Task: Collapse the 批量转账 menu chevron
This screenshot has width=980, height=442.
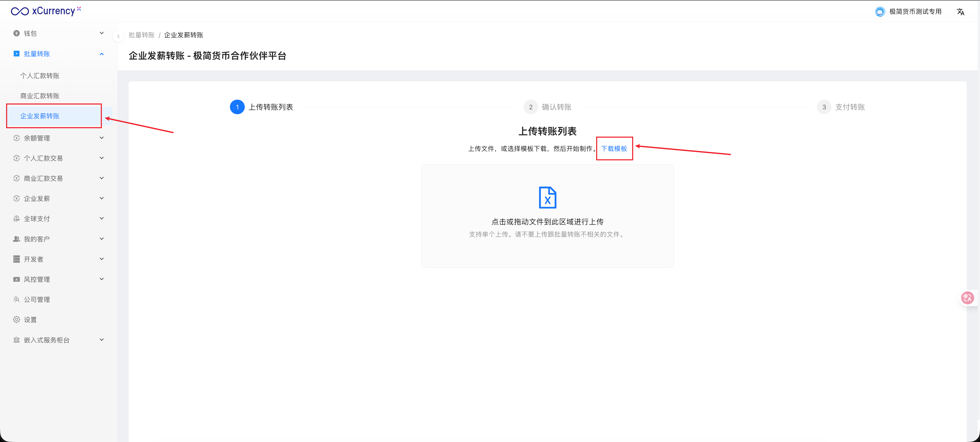Action: (x=102, y=54)
